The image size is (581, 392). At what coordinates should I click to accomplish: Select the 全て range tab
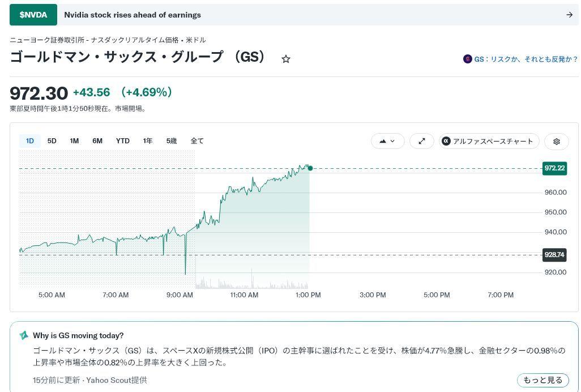[196, 141]
